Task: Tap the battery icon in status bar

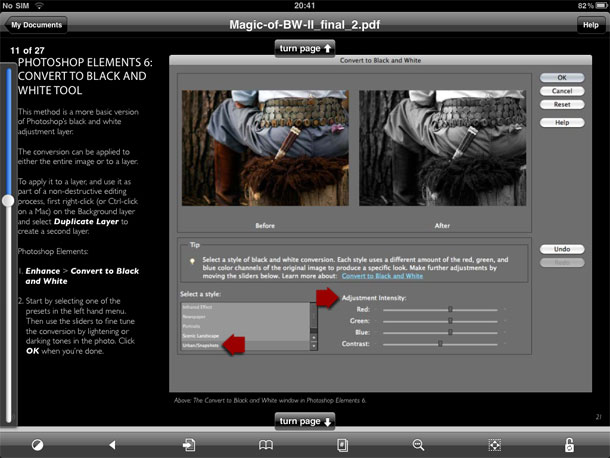Action: (601, 5)
